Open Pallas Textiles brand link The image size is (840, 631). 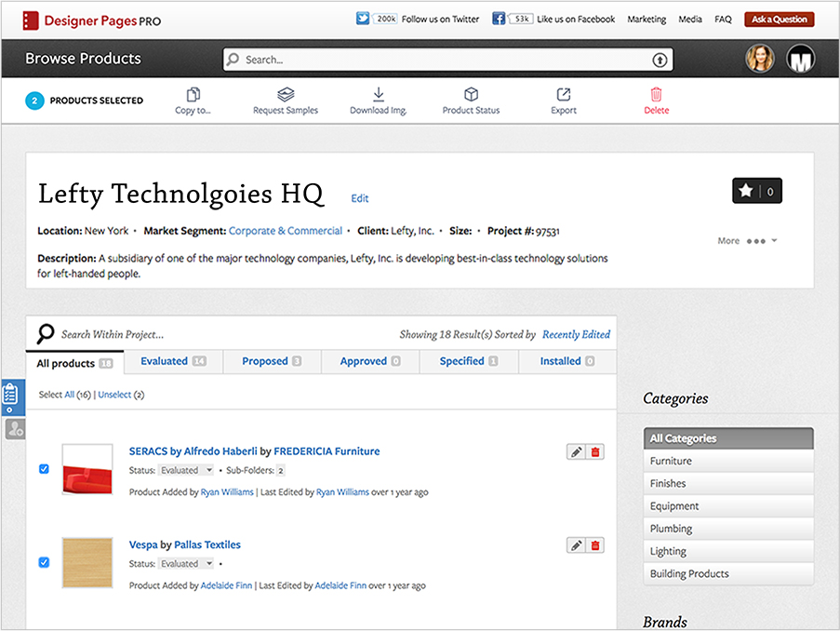[207, 544]
